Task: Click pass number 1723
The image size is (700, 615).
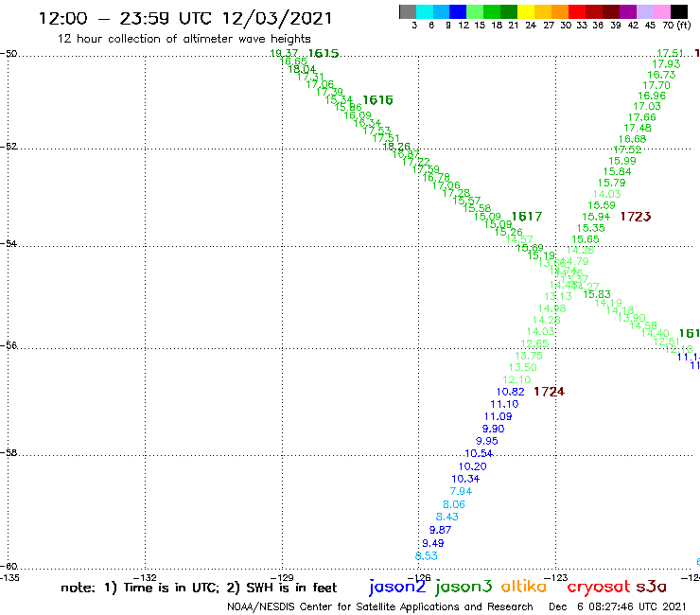Action: (636, 217)
